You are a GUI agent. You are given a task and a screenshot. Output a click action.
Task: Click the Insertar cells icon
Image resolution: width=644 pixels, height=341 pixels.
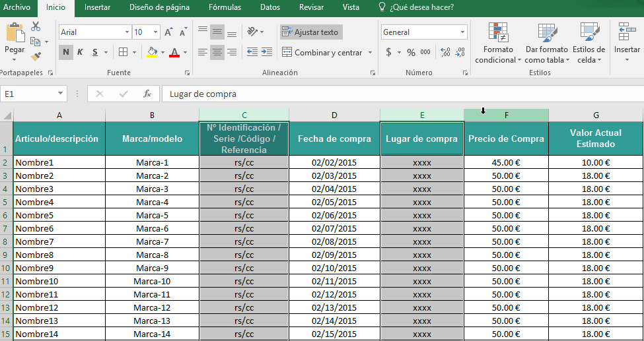627,43
